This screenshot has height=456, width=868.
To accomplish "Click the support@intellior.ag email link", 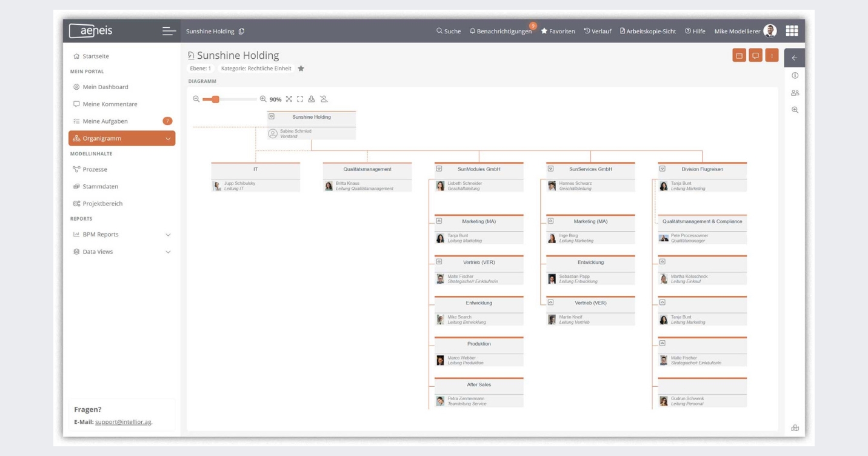I will click(123, 422).
